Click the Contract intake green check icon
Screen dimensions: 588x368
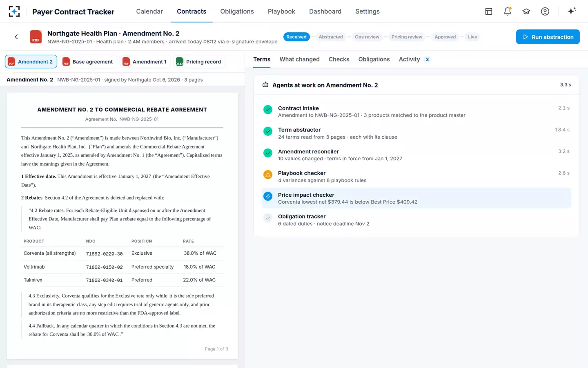(268, 110)
